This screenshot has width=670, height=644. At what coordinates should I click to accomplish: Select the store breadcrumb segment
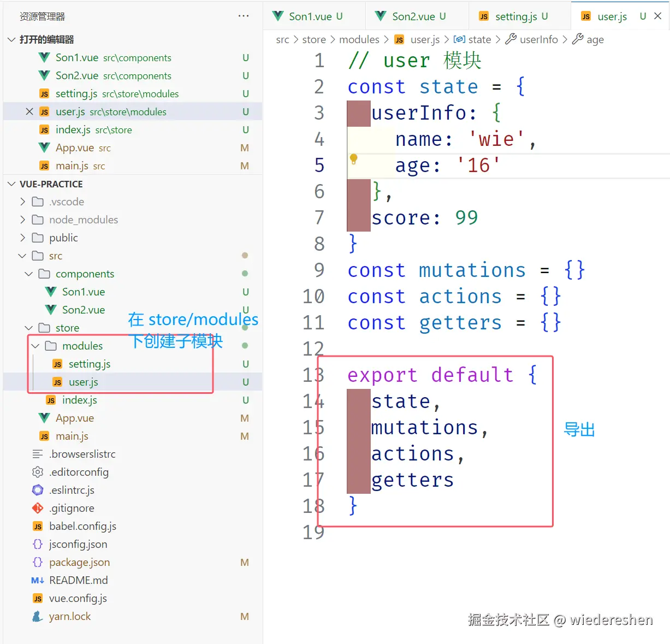[314, 39]
